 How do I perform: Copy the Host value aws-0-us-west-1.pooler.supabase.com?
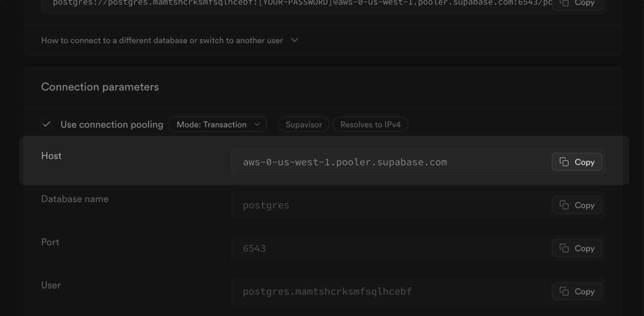click(x=577, y=162)
